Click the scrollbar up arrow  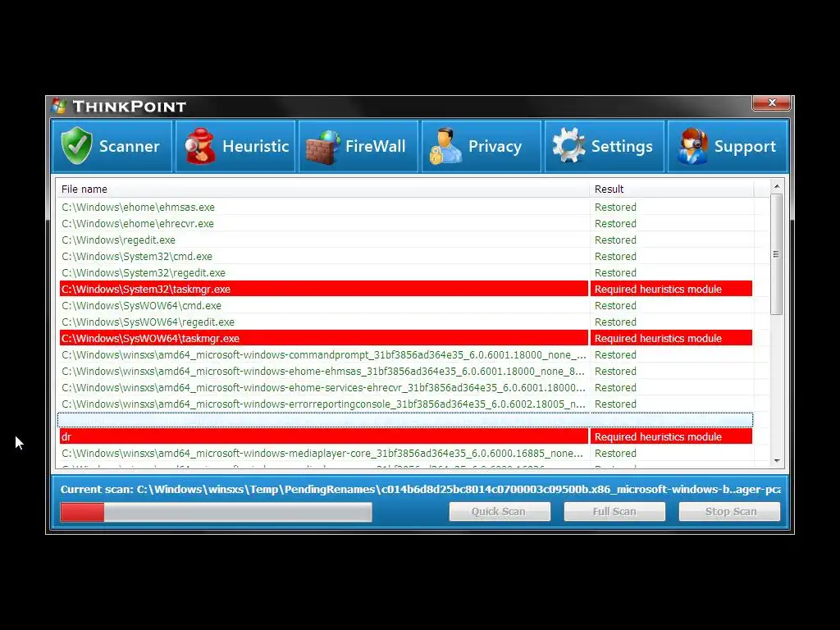[777, 186]
